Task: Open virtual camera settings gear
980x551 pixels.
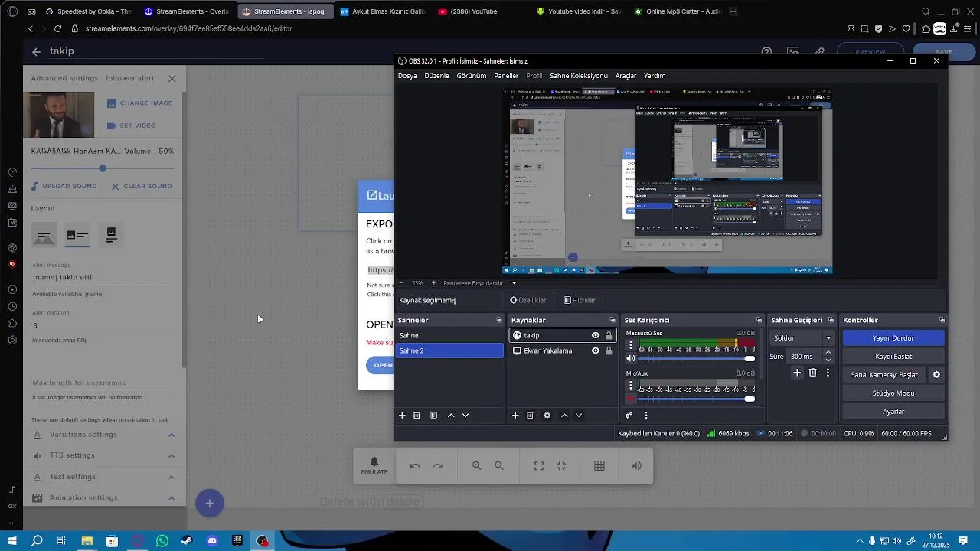Action: pyautogui.click(x=936, y=375)
